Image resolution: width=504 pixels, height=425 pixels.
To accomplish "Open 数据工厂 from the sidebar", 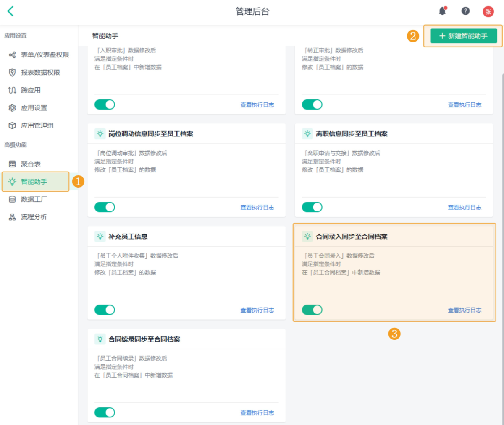I will point(34,199).
